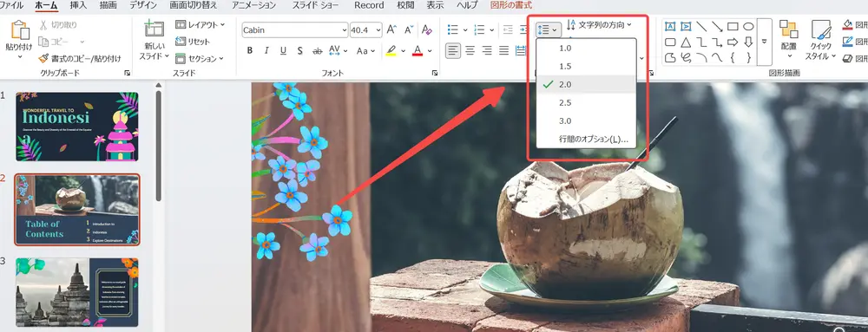868x332 pixels.
Task: Expand the shapes gallery more arrow
Action: (765, 42)
